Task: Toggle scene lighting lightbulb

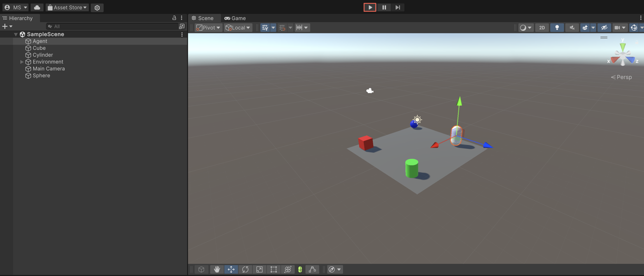Action: 557,28
